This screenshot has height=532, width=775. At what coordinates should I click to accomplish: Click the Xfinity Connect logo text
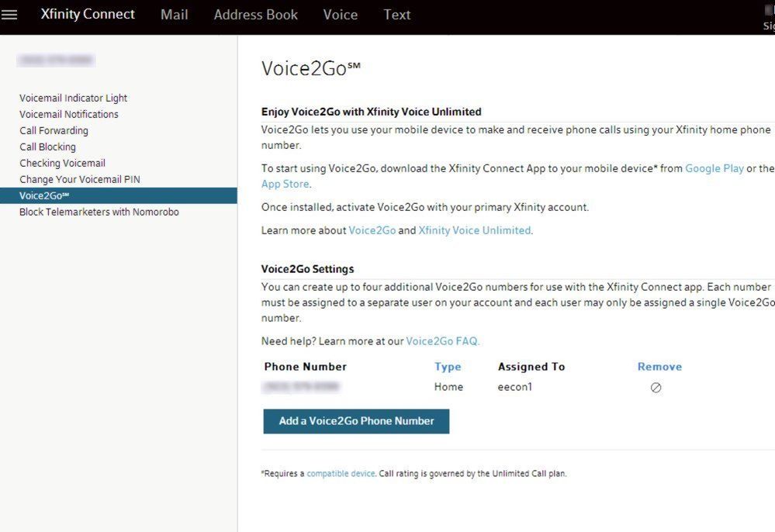pyautogui.click(x=88, y=15)
